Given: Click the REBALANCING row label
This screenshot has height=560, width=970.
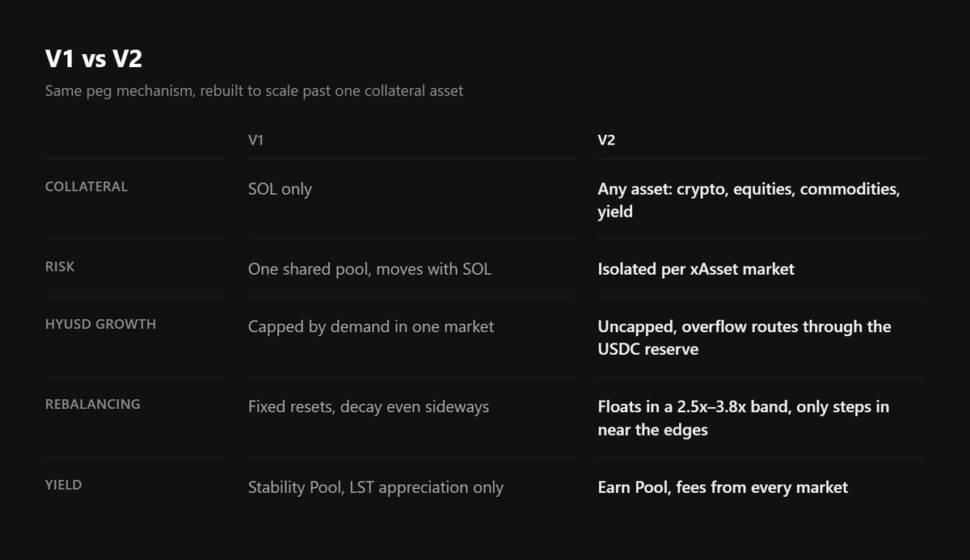Looking at the screenshot, I should coord(93,403).
